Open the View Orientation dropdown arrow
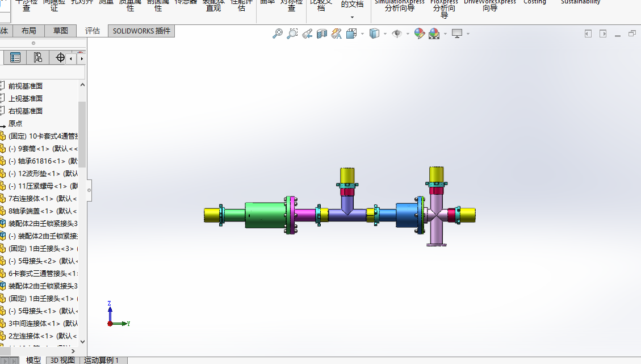Screen dimensions: 641x364 point(363,34)
